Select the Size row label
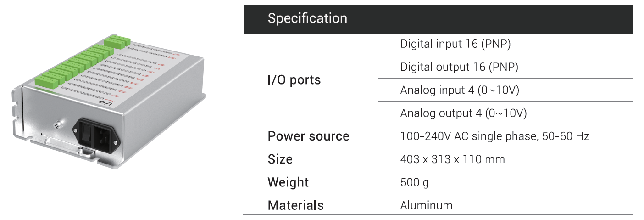The width and height of the screenshot is (644, 220). point(280,159)
